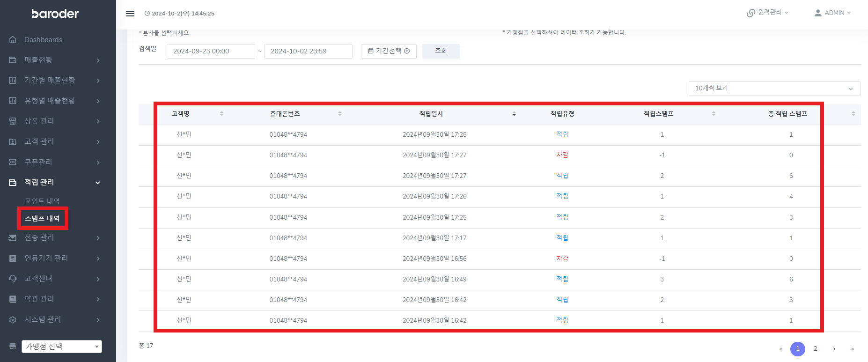Click the 16:56 row's 차감 type
This screenshot has height=362, width=868.
(x=562, y=259)
